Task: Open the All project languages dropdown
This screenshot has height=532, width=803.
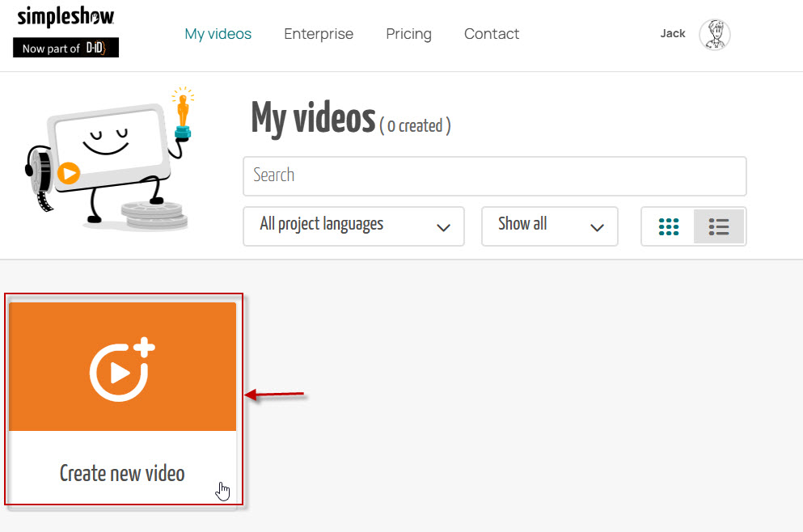Action: point(353,226)
